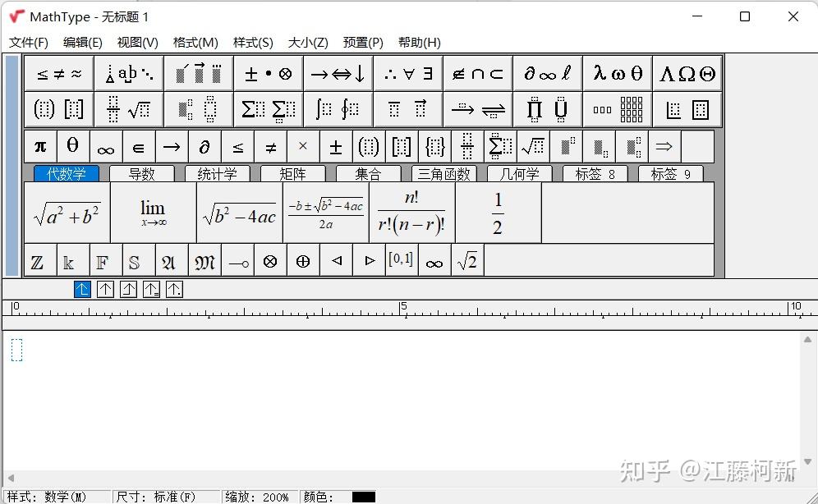Insert theta symbol from small bar

[x=73, y=147]
